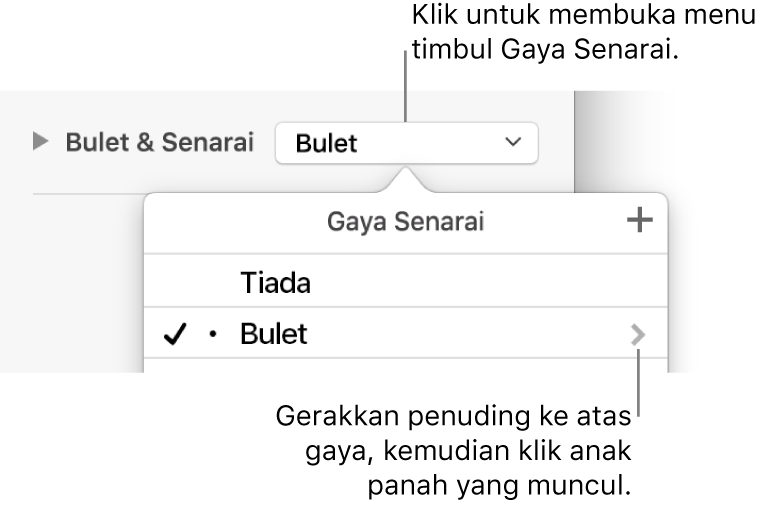Click the Gaya Senarai popover title
761x508 pixels.
405,222
